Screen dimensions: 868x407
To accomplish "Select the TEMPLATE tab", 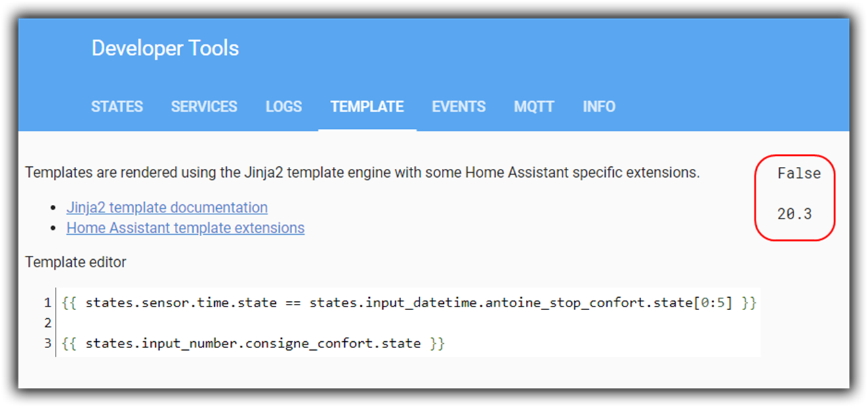I will [x=367, y=106].
